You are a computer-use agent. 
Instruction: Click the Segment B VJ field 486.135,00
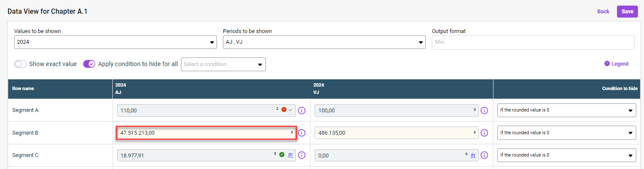(x=397, y=133)
